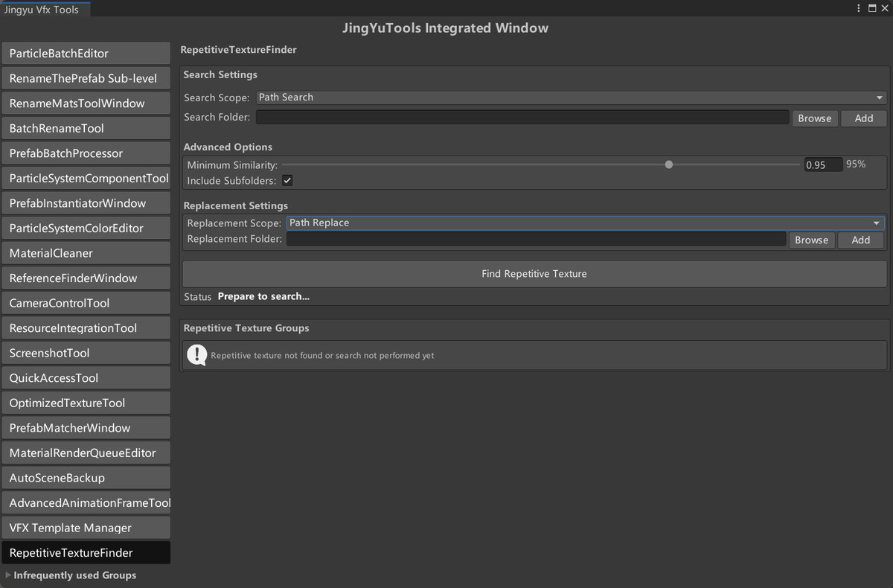Open the window options kebab menu icon

coord(860,8)
